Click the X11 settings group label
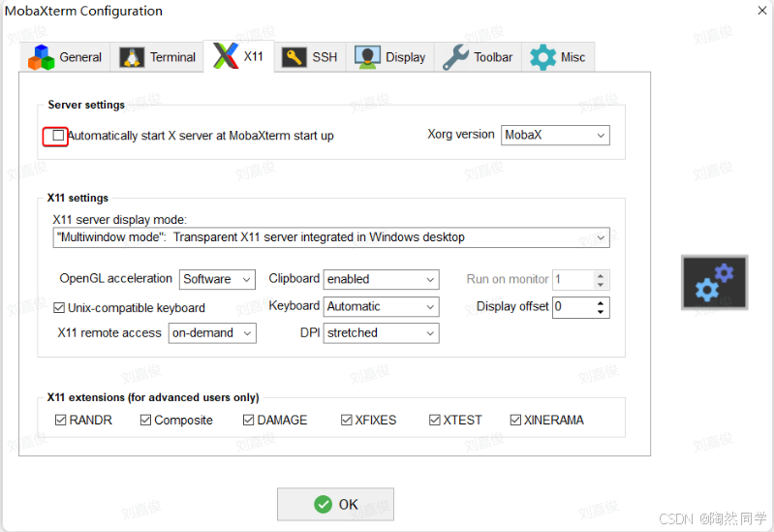Viewport: 774px width, 532px height. pyautogui.click(x=77, y=198)
